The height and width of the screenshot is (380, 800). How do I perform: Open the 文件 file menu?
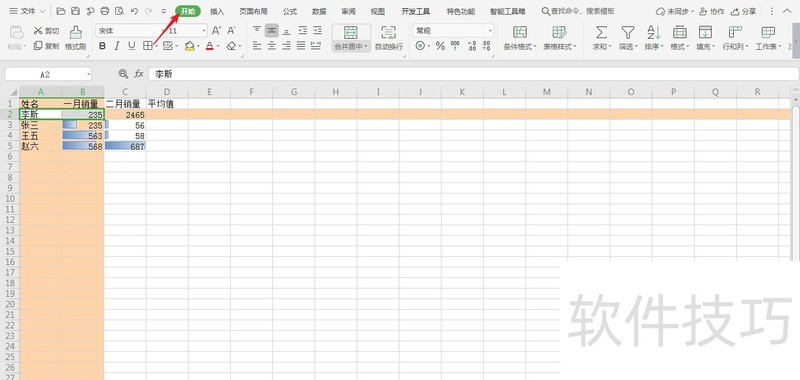(27, 11)
